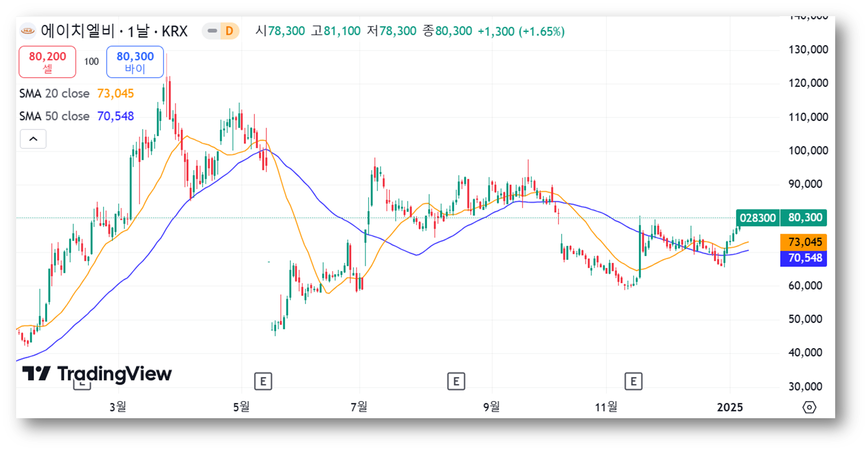Click the HLB stock logo icon
This screenshot has height=451, width=868.
click(x=27, y=31)
